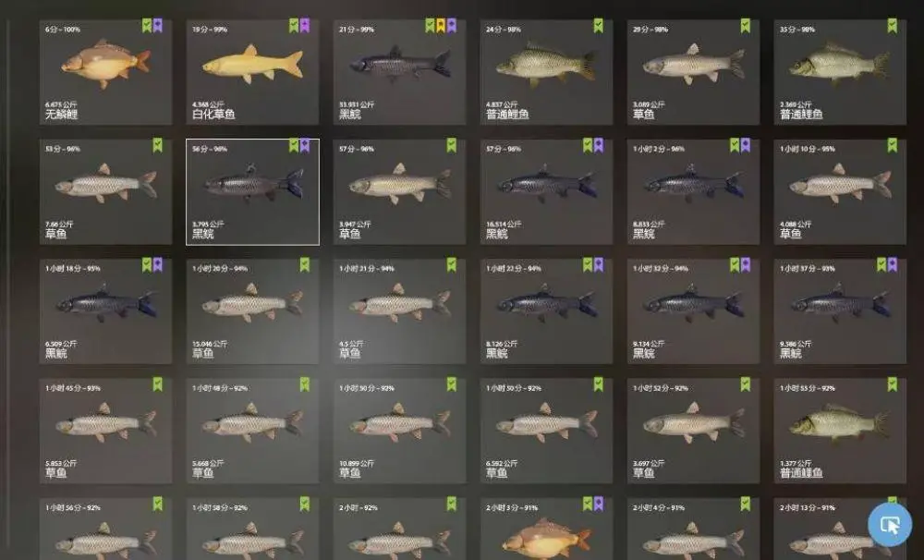Select the 1小时18分 黑鲩 card

click(x=105, y=311)
